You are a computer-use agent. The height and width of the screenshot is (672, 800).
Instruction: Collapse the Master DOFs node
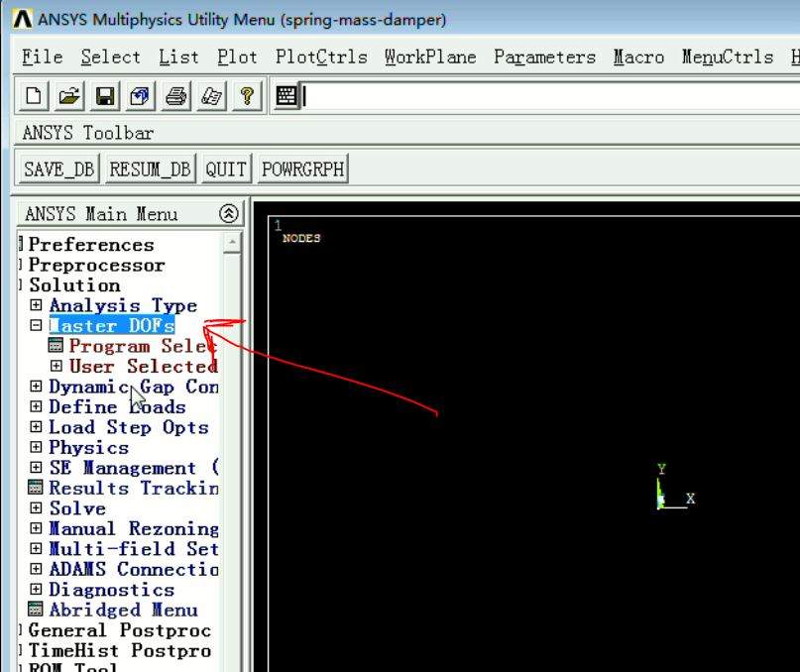[36, 325]
